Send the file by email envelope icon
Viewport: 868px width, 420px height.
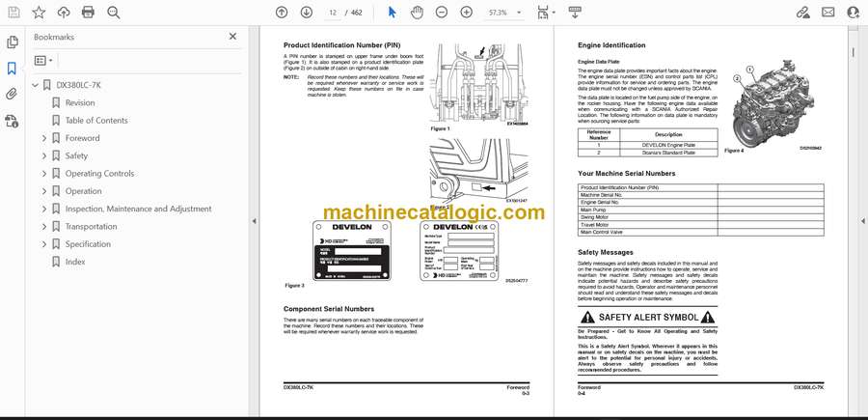828,13
